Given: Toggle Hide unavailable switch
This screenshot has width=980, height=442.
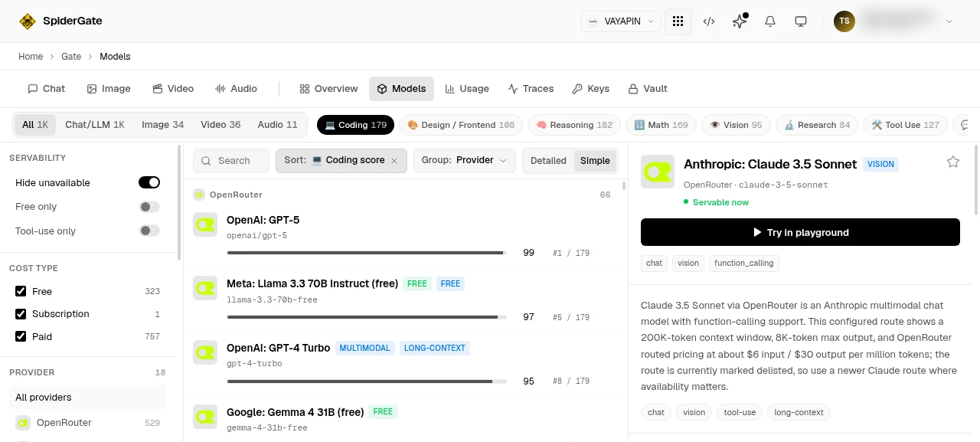Looking at the screenshot, I should [x=149, y=182].
